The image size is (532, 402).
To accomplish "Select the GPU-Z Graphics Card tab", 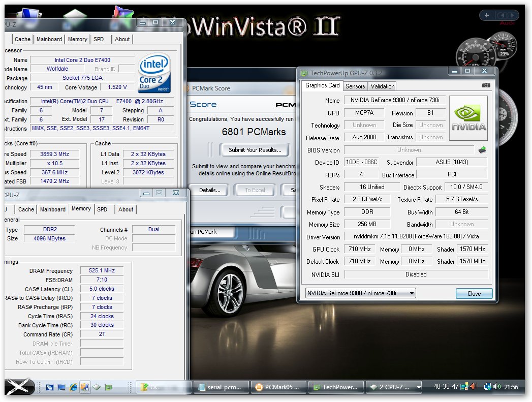I will click(322, 85).
